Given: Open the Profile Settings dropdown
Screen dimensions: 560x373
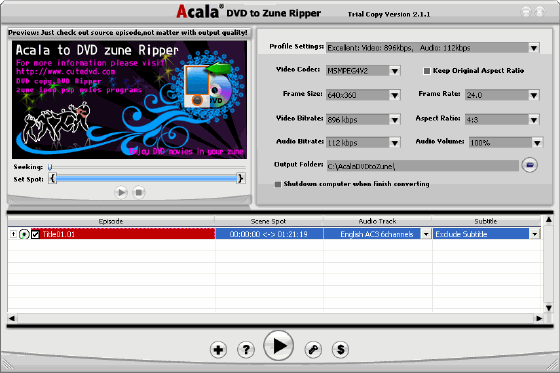Looking at the screenshot, I should [x=534, y=48].
